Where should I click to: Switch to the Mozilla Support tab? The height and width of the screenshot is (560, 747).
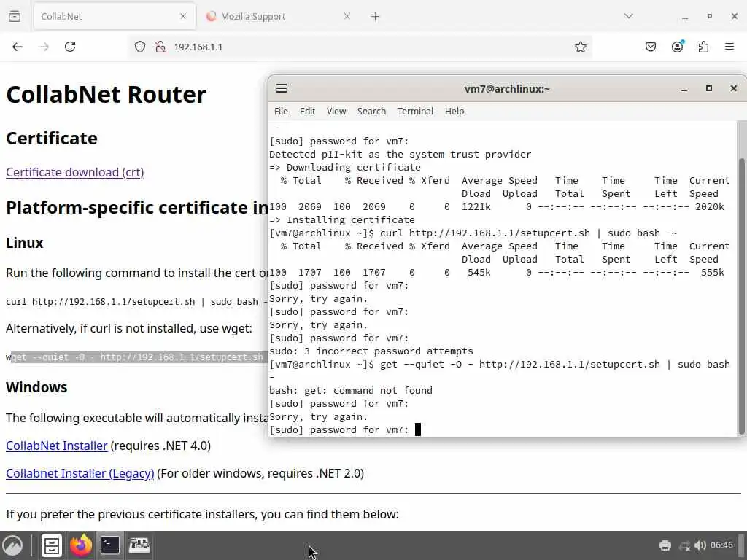point(279,16)
